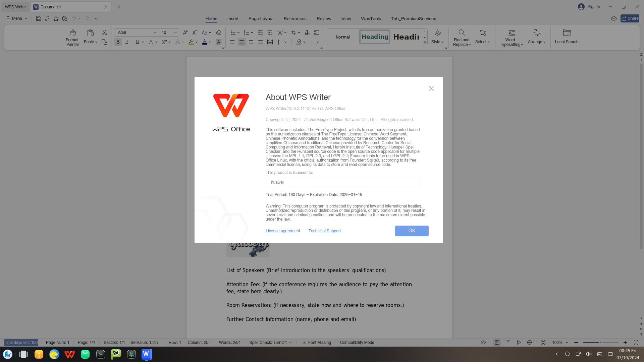
Task: Click the print icon in quick toolbar
Action: point(56,18)
